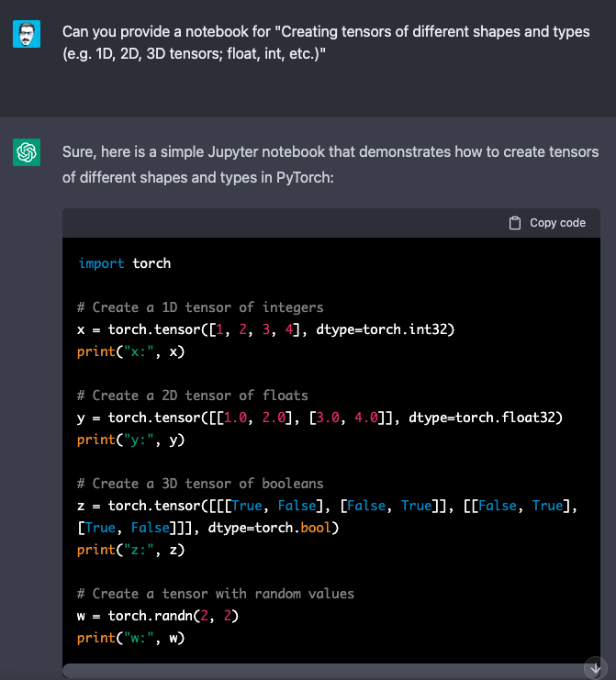616x680 pixels.
Task: Click the clipboard icon beside Copy code
Action: [x=514, y=223]
